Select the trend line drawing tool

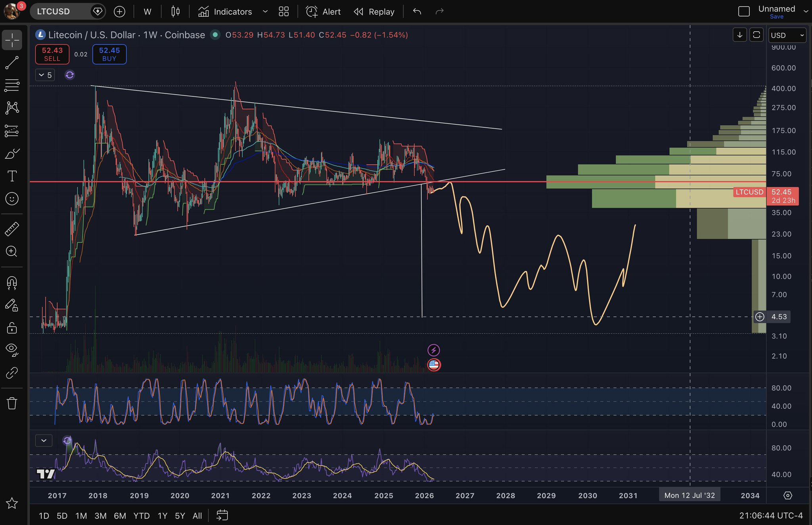(12, 63)
